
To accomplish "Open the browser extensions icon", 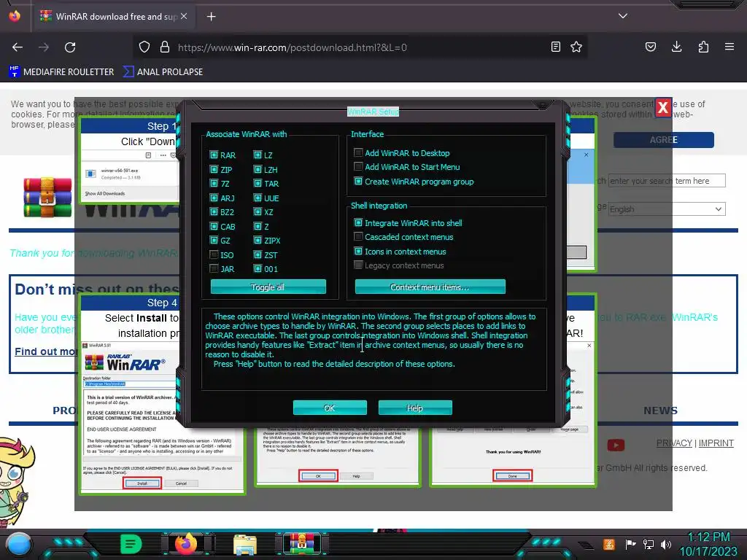I will tap(703, 47).
